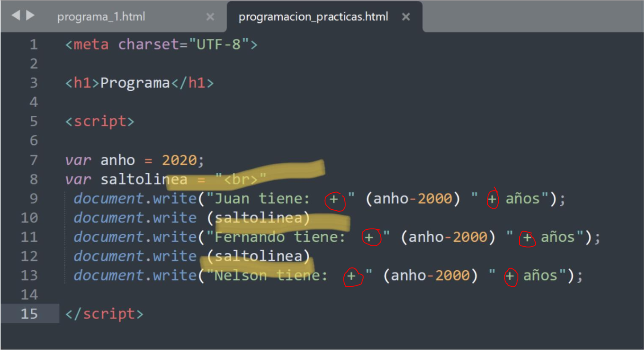Place cursor on "<br>" string
644x350 pixels.
240,179
